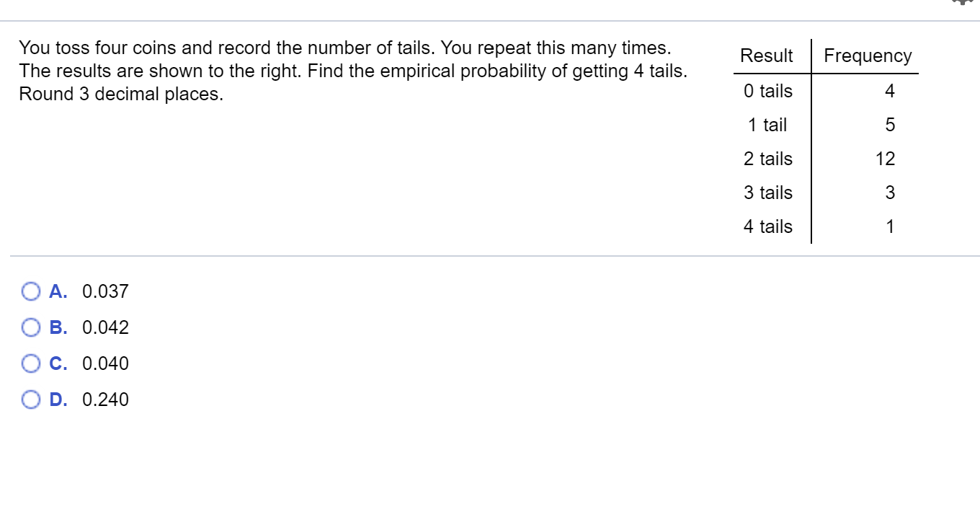
Task: Click the blue letter C label
Action: point(58,363)
